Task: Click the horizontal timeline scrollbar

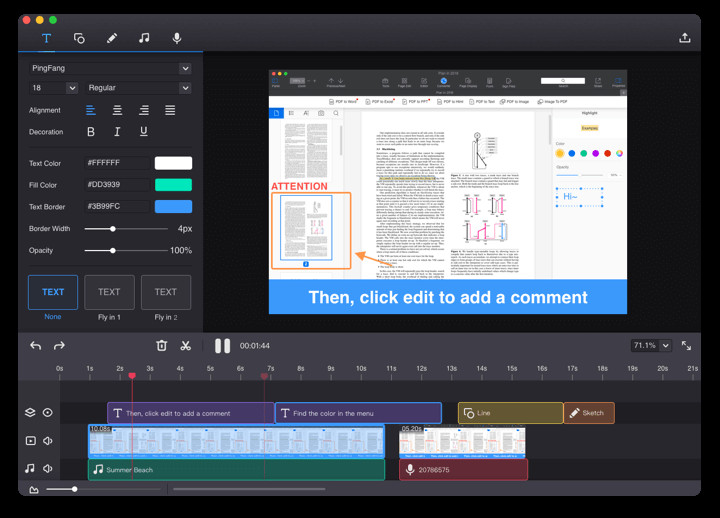Action: 249,489
